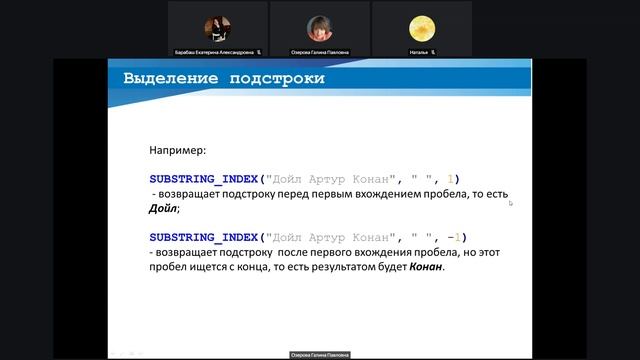Image resolution: width=640 pixels, height=360 pixels.
Task: Click muted mic icon next to Барабаш name
Action: pyautogui.click(x=259, y=52)
